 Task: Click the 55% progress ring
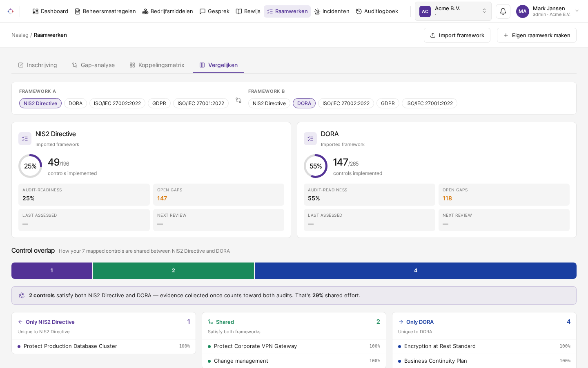pyautogui.click(x=316, y=166)
